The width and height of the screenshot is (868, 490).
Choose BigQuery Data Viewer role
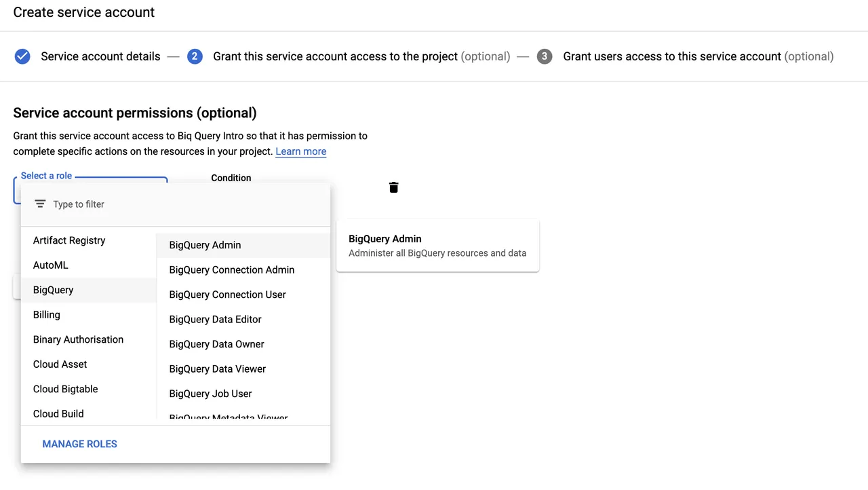(243, 369)
